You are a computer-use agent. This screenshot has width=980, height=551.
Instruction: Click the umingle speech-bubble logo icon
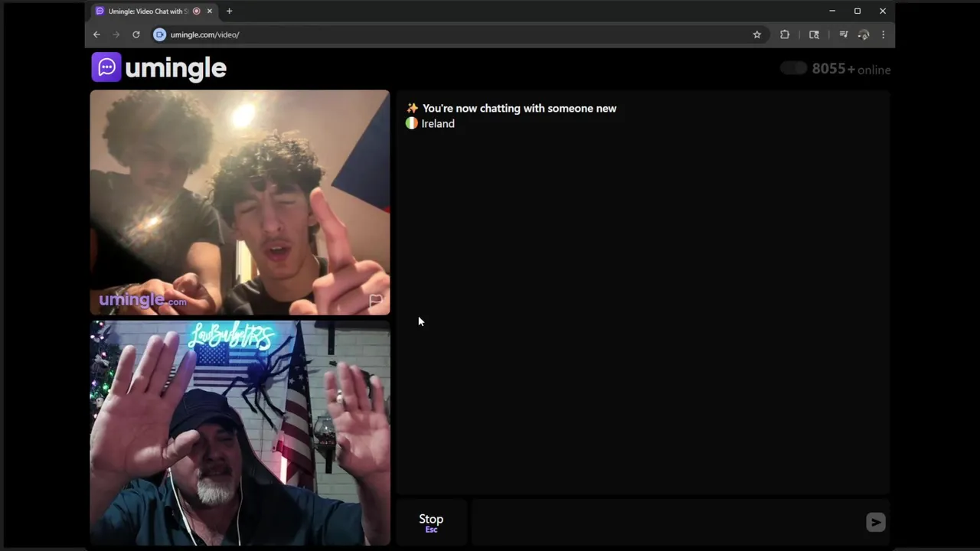tap(106, 67)
